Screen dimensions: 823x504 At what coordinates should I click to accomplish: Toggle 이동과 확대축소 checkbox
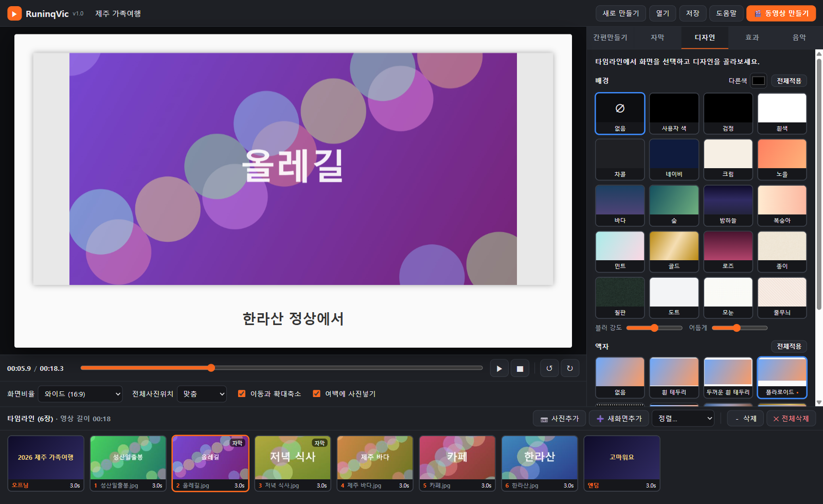click(x=242, y=394)
